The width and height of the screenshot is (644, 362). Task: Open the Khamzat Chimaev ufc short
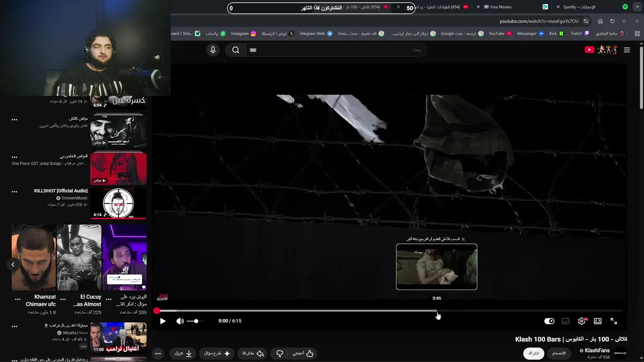tap(34, 257)
